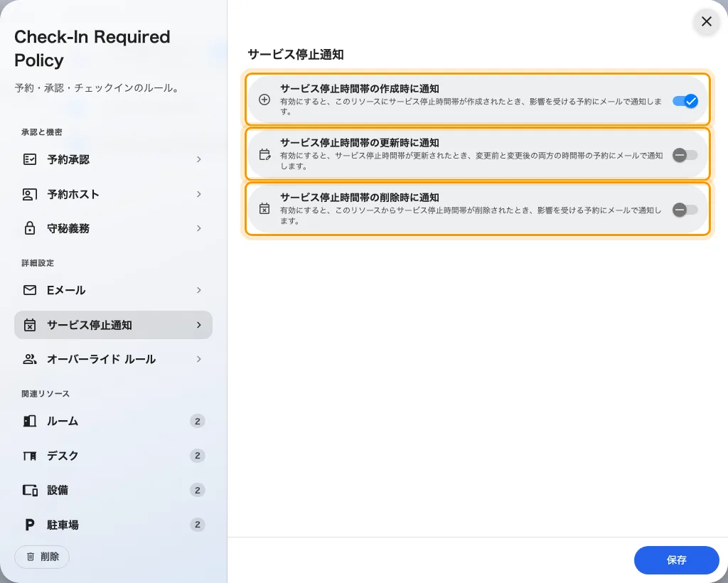Click the オーバーライド ルール people icon
The image size is (728, 583).
click(30, 359)
